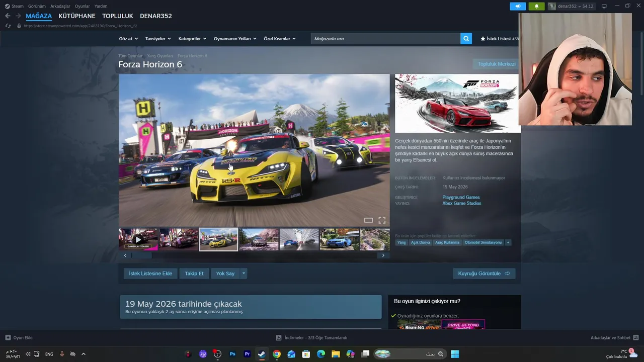
Task: Click the Otomobil Simülasyonu tag
Action: pyautogui.click(x=483, y=242)
